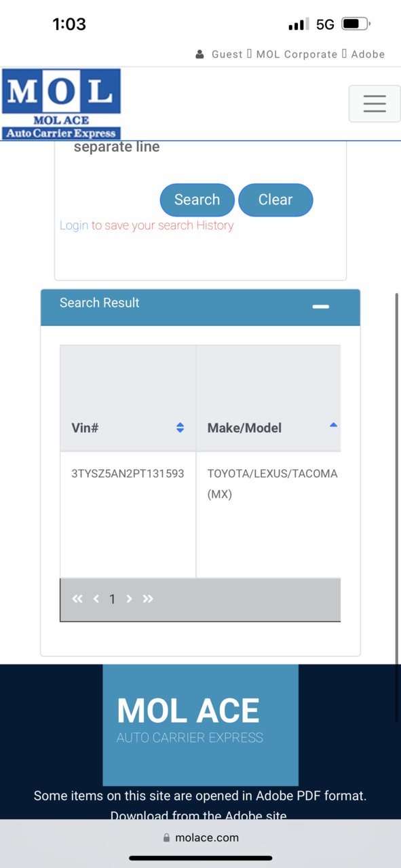The image size is (401, 868).
Task: Click the Search Result panel header
Action: coord(200,307)
